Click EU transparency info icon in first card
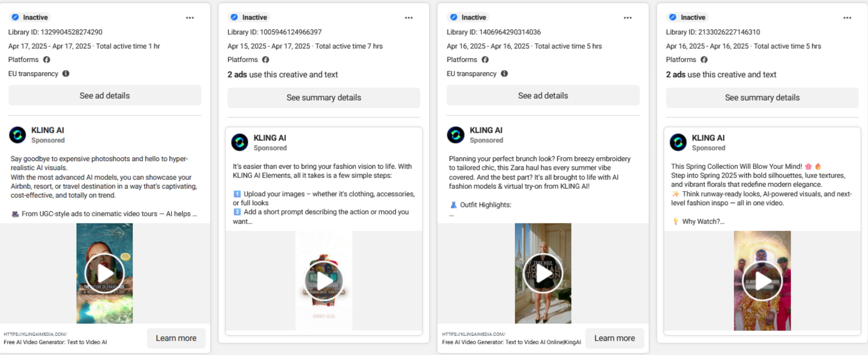This screenshot has height=355, width=868. click(66, 73)
